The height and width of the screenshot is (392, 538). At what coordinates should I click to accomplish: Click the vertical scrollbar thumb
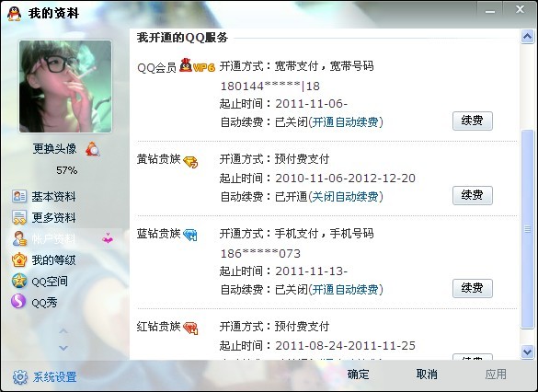(527, 229)
